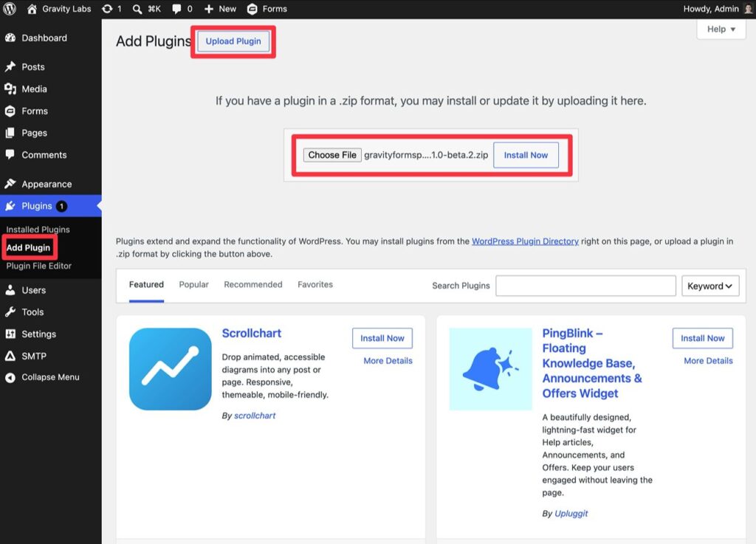Install the uploaded zip with Install Now
Screen dimensions: 756x544
click(x=526, y=155)
